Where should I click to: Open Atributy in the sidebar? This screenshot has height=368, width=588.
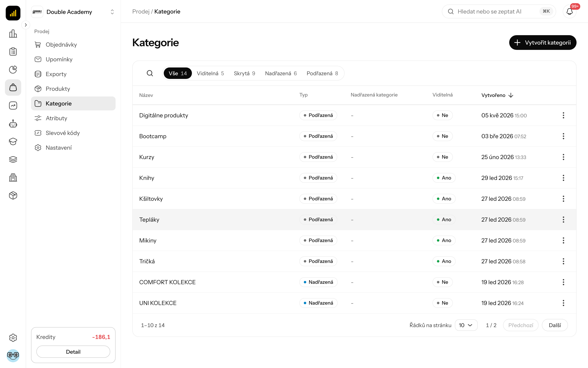[73, 118]
